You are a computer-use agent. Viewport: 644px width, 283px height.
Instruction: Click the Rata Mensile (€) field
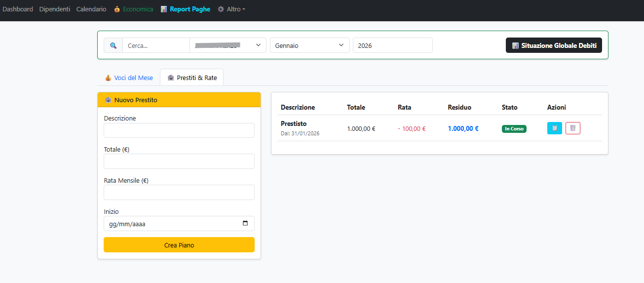(179, 193)
